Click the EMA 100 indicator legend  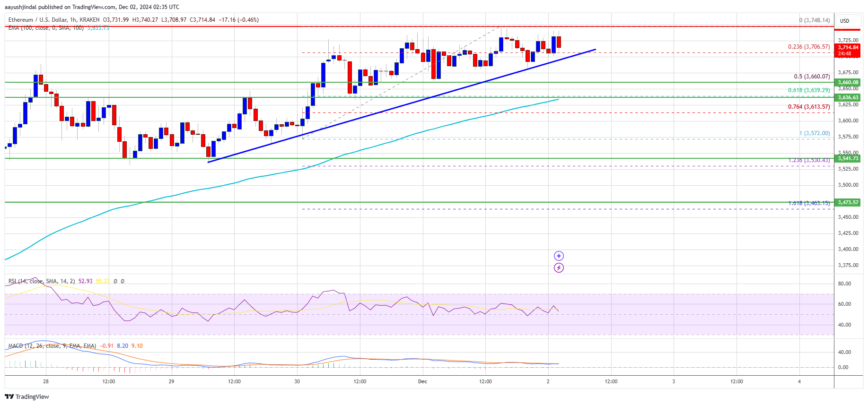[x=46, y=28]
